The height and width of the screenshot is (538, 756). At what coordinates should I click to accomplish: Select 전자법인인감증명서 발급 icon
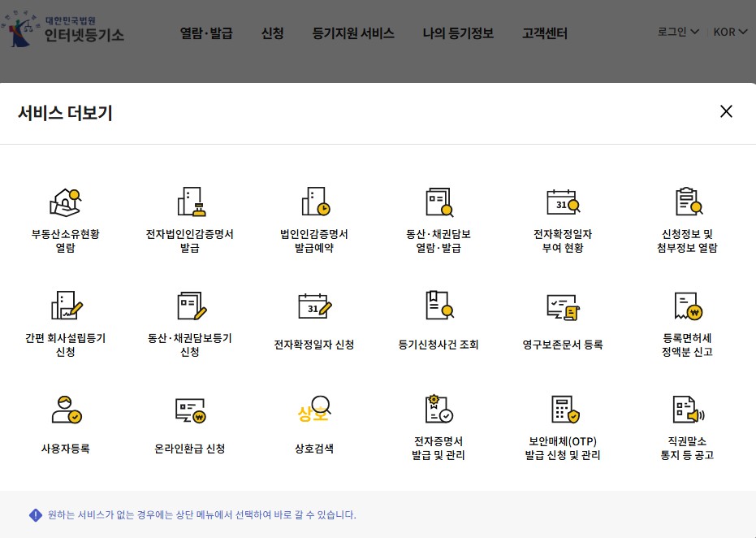tap(190, 215)
